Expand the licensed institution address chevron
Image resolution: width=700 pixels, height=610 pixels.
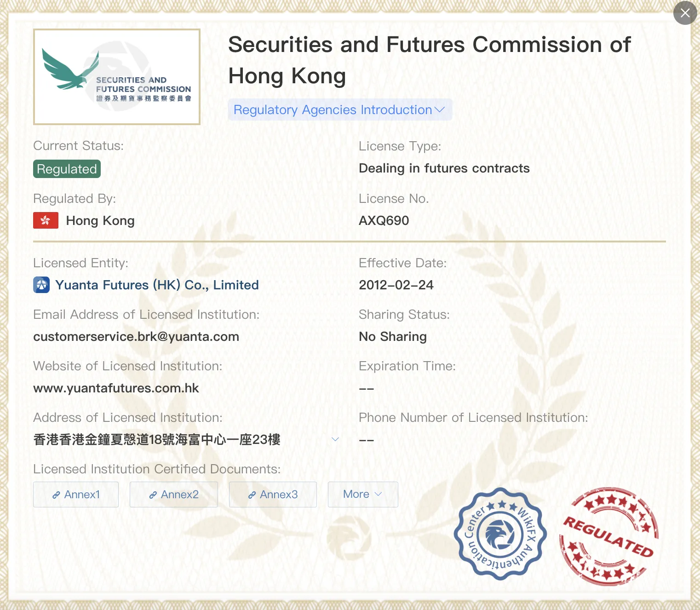tap(335, 439)
